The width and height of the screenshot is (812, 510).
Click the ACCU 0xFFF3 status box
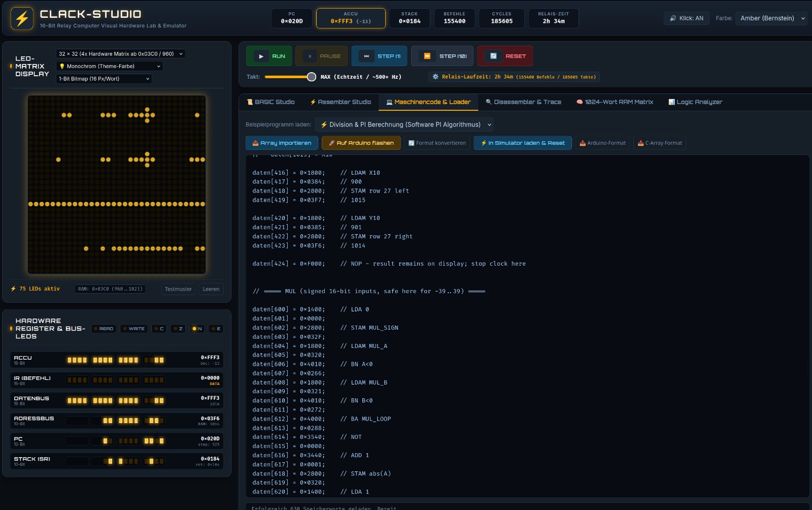(351, 18)
